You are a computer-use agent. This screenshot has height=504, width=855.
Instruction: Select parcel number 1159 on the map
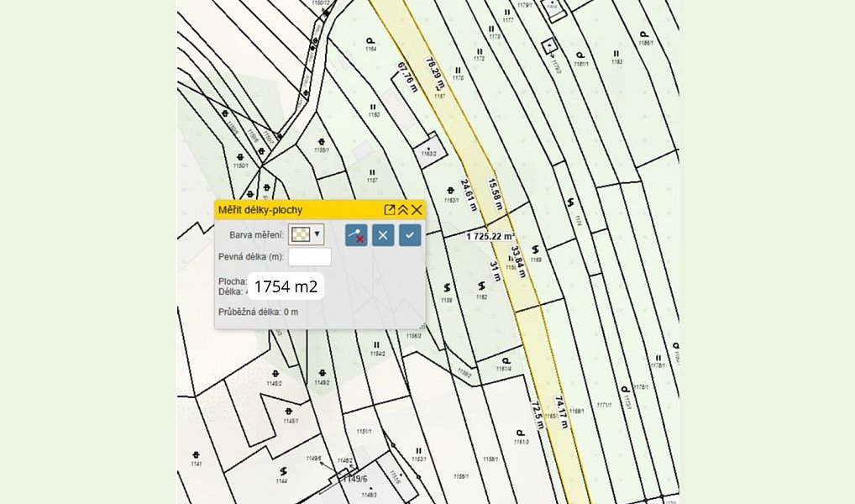coord(447,300)
